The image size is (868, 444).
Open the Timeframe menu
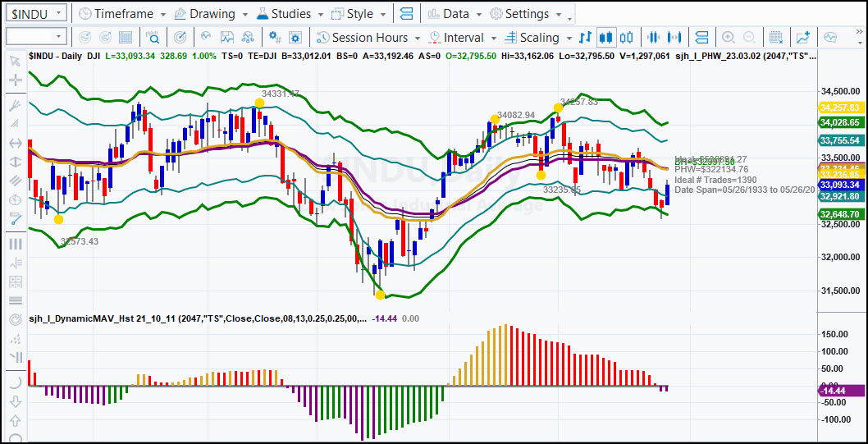(x=116, y=13)
